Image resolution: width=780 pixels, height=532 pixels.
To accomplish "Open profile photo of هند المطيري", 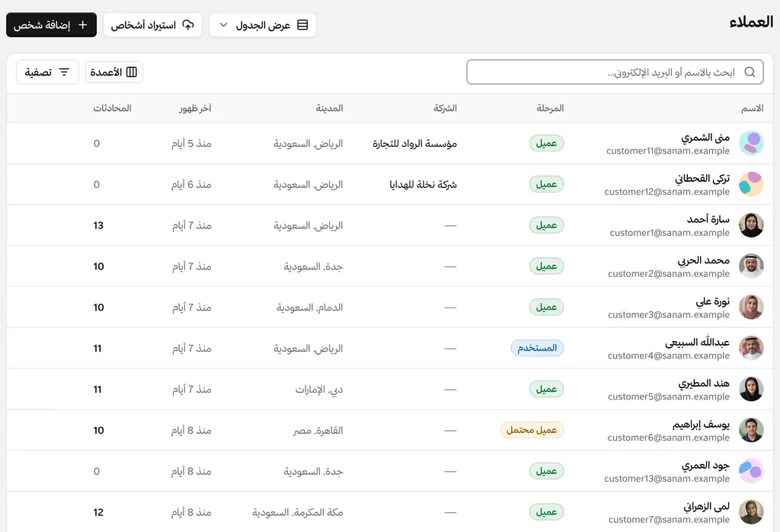I will tap(751, 390).
